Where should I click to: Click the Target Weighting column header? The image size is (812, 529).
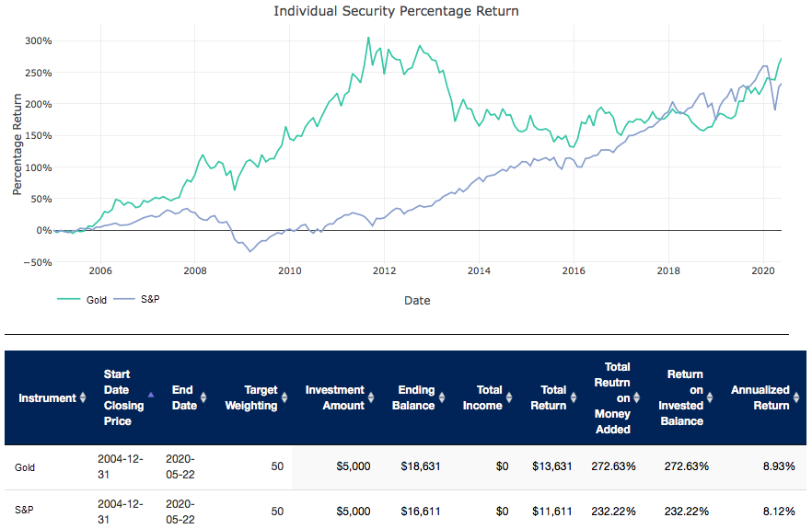tap(251, 397)
